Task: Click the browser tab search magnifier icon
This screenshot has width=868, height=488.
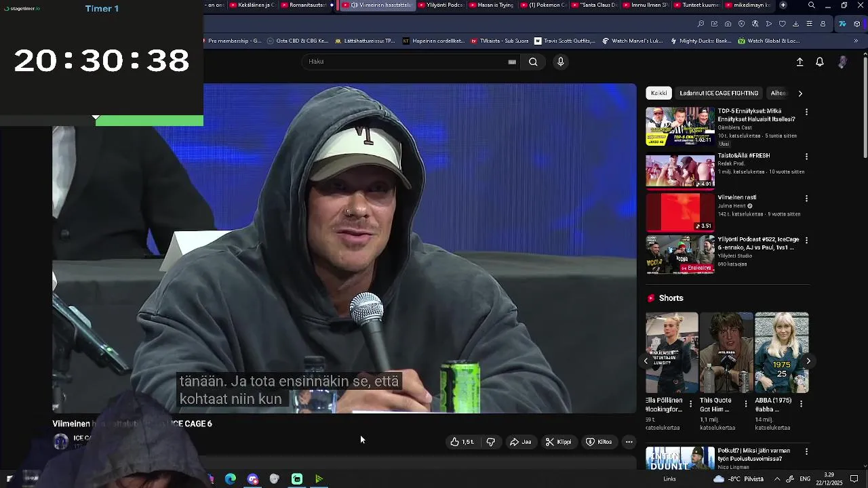Action: [x=812, y=5]
